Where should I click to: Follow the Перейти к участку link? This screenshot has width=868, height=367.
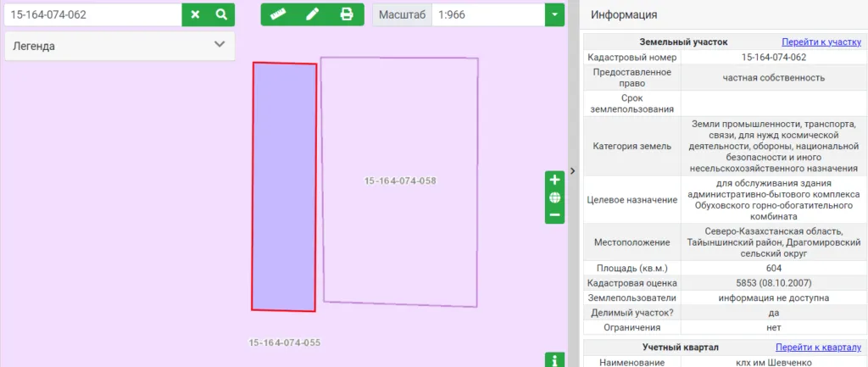[x=821, y=42]
